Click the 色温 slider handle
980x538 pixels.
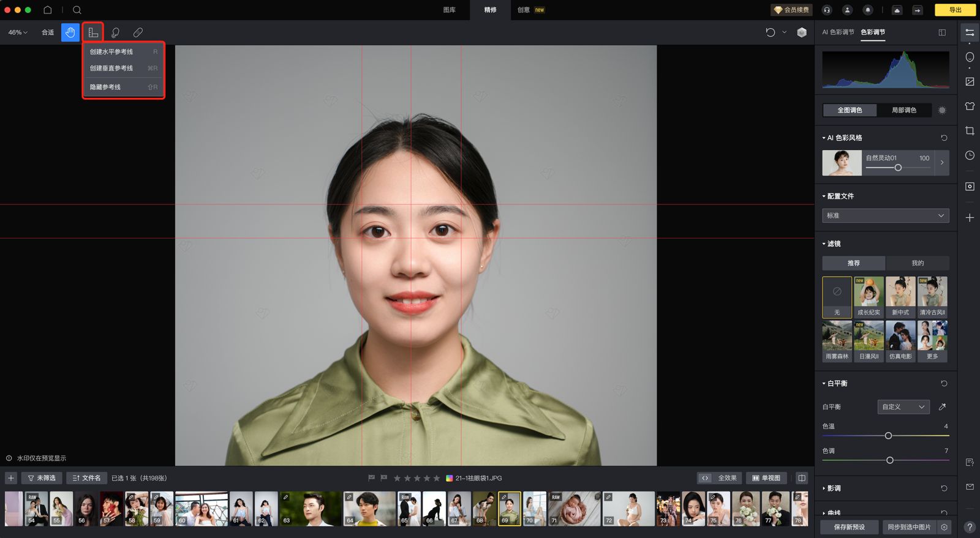pos(888,436)
